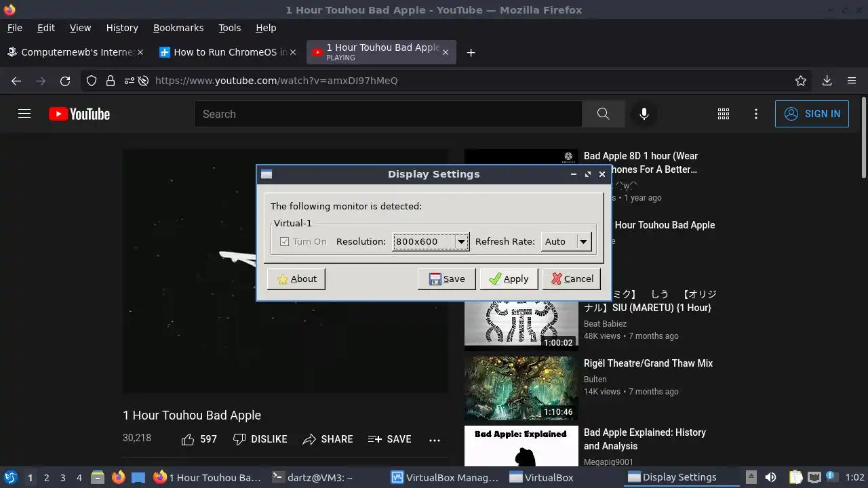Open a new Firefox tab
868x488 pixels.
click(471, 52)
